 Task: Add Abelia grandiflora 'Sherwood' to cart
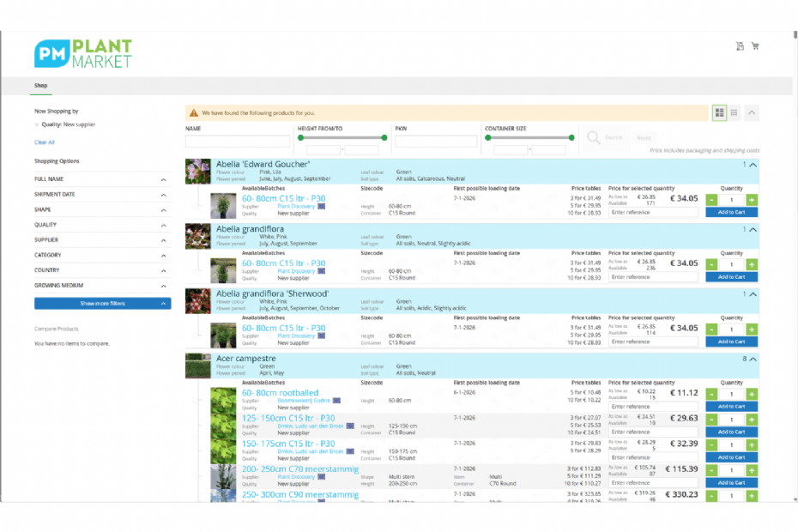tap(731, 342)
